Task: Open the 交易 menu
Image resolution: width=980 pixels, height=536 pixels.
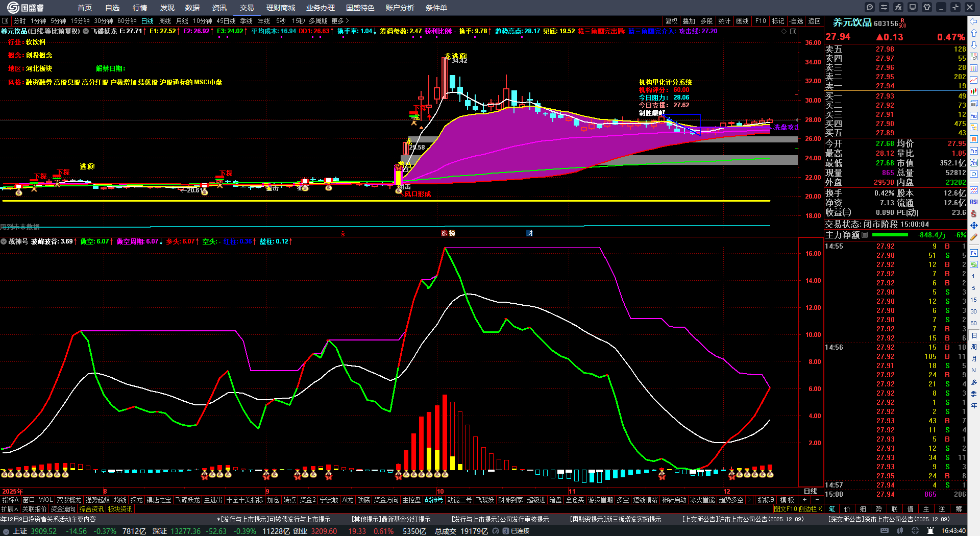Action: [x=247, y=8]
